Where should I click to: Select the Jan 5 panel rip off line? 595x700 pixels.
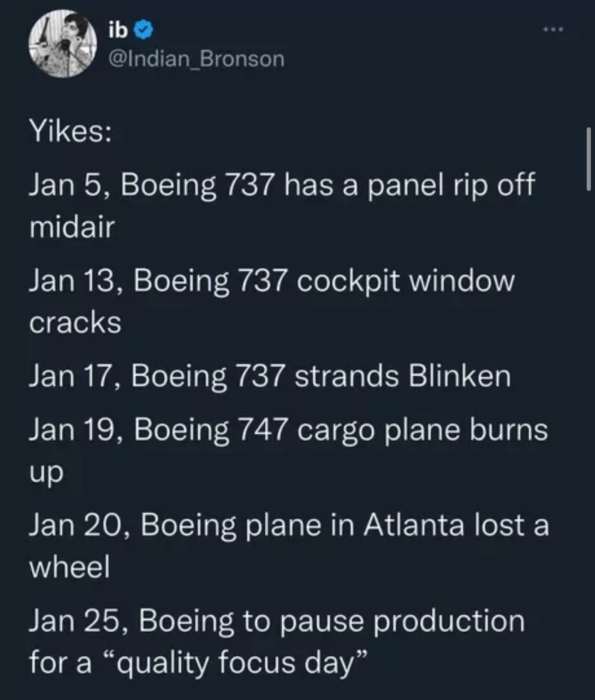tap(282, 205)
